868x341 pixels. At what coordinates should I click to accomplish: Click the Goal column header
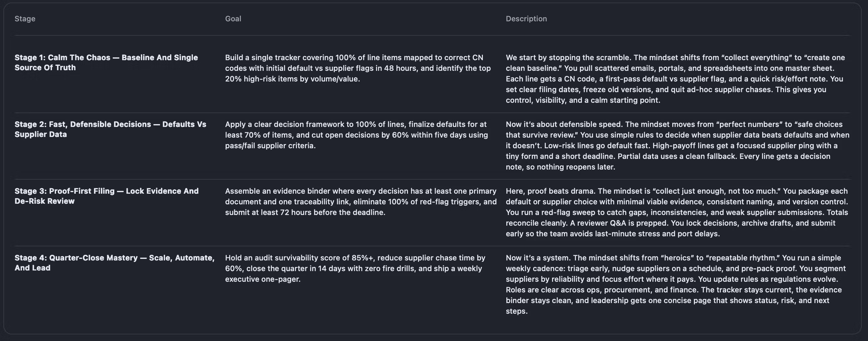tap(233, 19)
